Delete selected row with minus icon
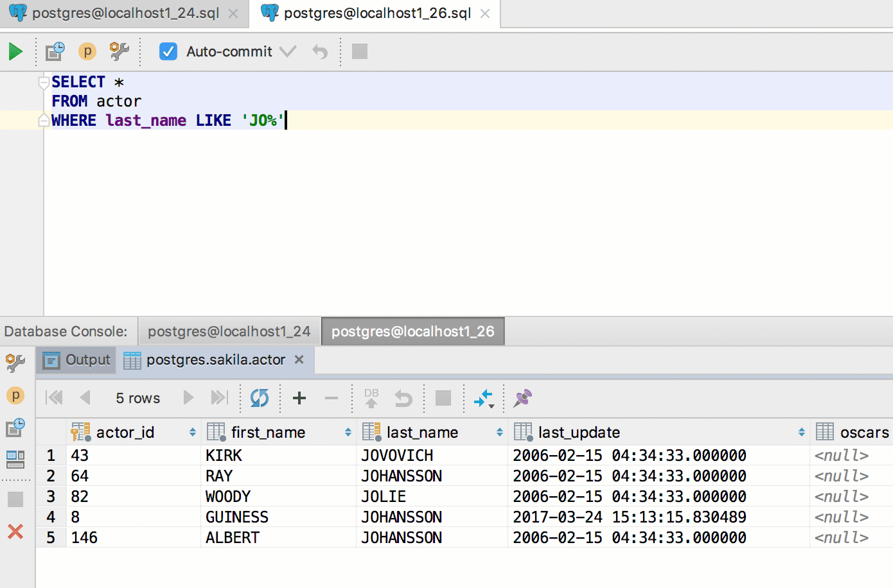 point(332,398)
